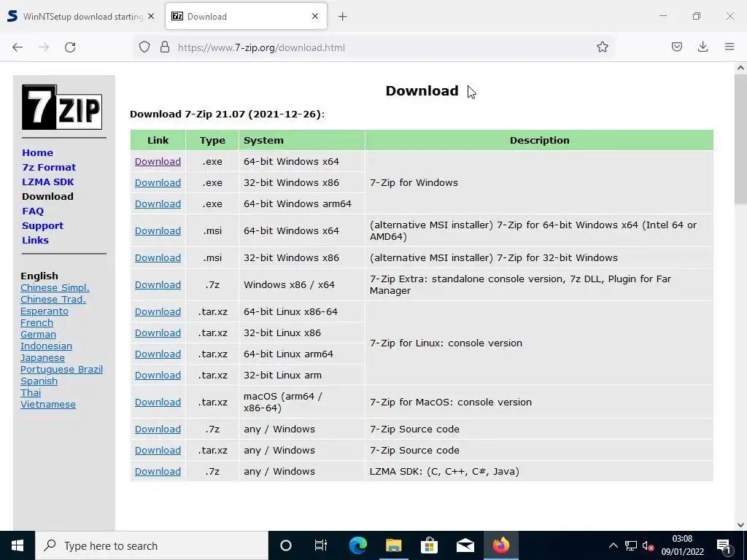Open the Home sidebar link
The image size is (747, 560).
(x=38, y=153)
